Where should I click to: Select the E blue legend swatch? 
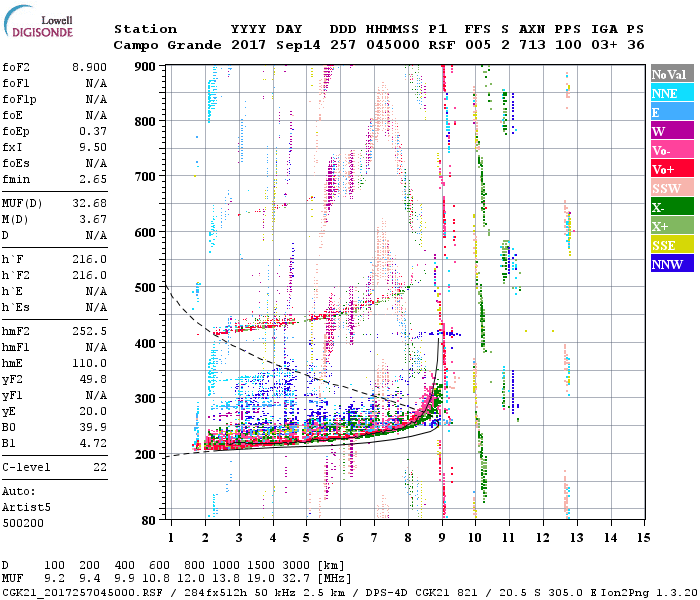click(672, 112)
